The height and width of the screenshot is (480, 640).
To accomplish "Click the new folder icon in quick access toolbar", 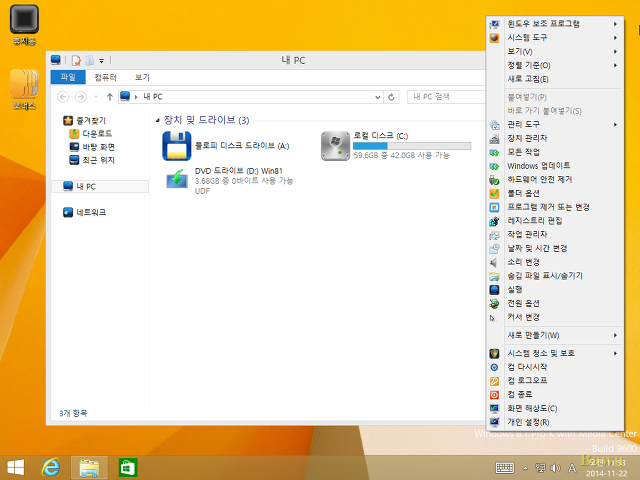I will click(x=89, y=61).
